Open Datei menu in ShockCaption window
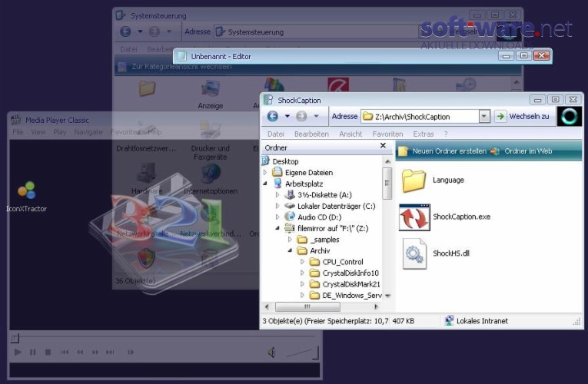588x384 pixels. click(276, 134)
